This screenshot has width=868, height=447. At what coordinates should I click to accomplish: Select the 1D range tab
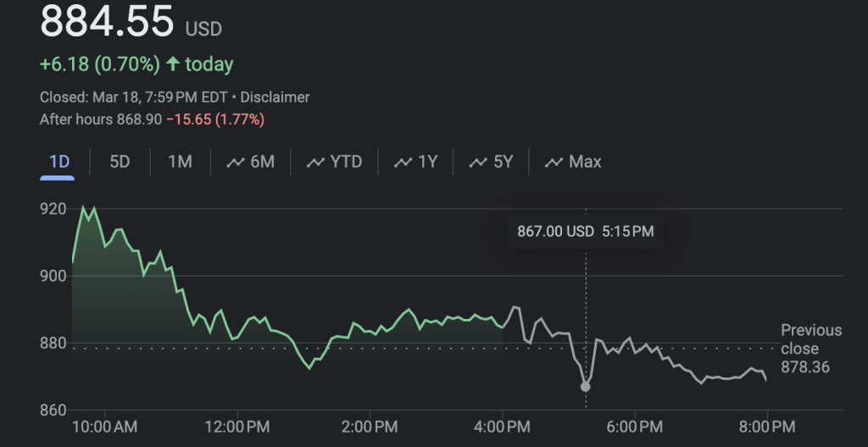[x=58, y=161]
